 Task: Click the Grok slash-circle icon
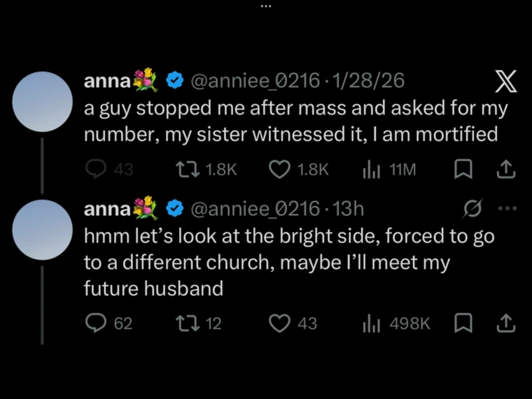473,208
